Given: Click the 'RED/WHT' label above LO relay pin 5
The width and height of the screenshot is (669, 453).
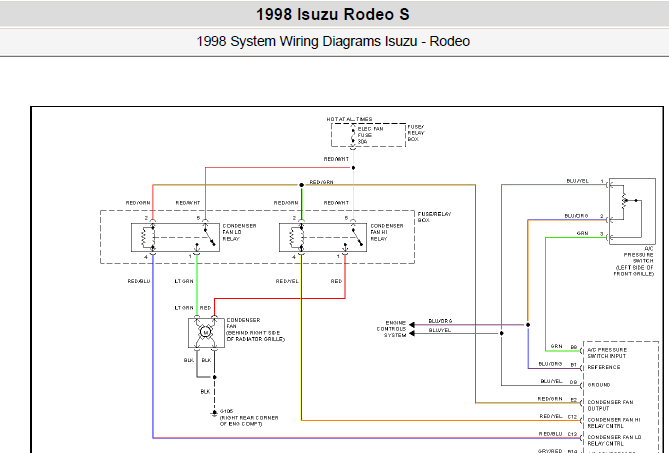Looking at the screenshot, I should coord(188,203).
